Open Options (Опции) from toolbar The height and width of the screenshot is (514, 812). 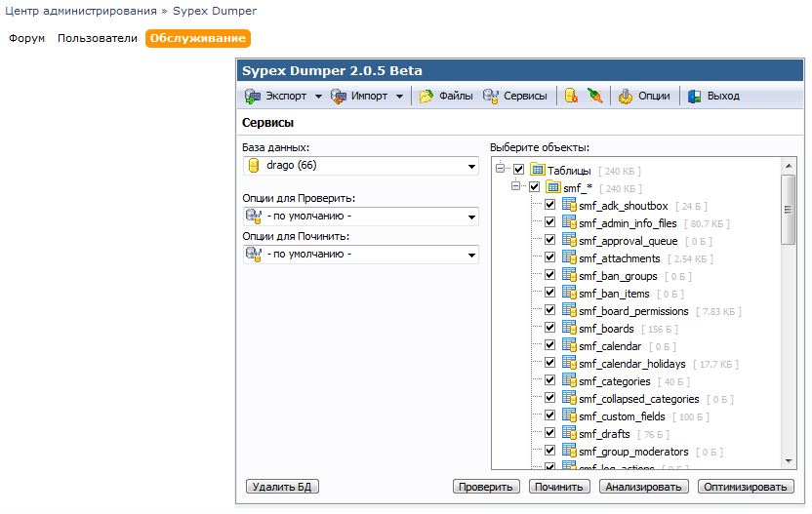click(x=626, y=97)
